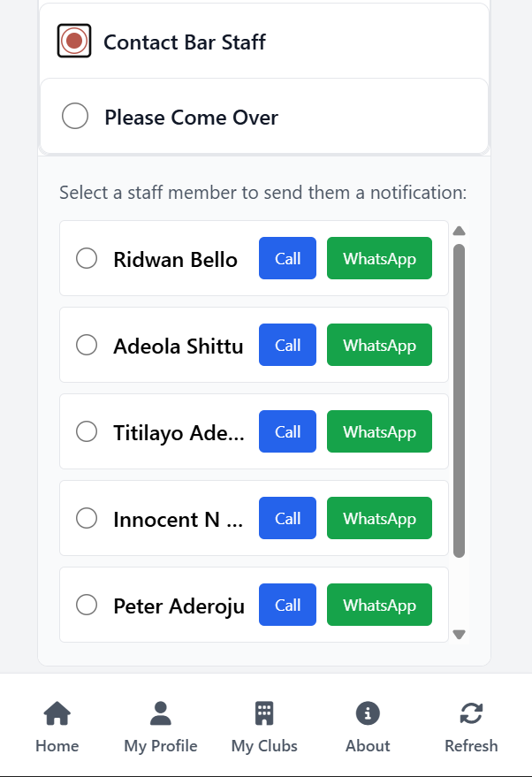Call Titilayo using the blue Call button
Image resolution: width=532 pixels, height=777 pixels.
tap(287, 431)
